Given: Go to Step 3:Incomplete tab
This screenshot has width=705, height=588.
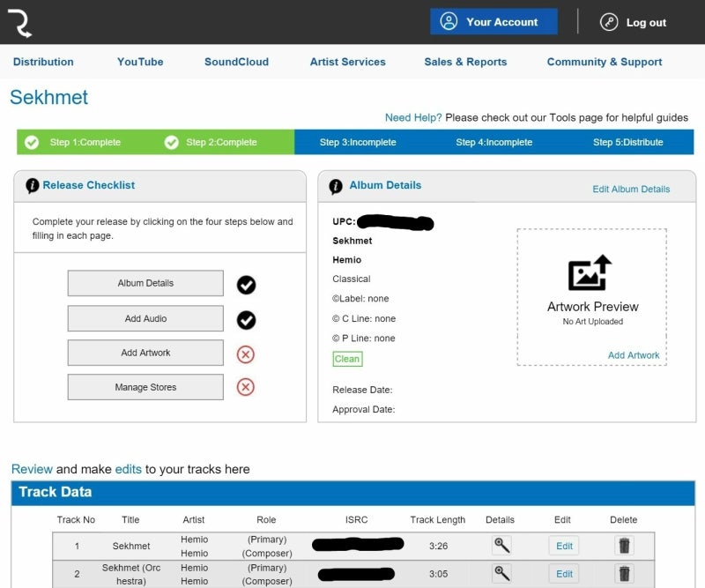Looking at the screenshot, I should click(358, 142).
